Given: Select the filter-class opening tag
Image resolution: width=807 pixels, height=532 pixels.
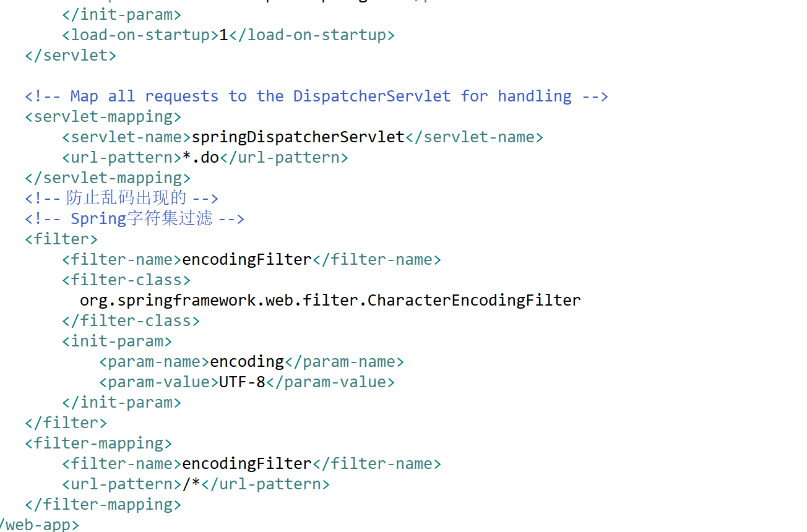Looking at the screenshot, I should point(126,280).
